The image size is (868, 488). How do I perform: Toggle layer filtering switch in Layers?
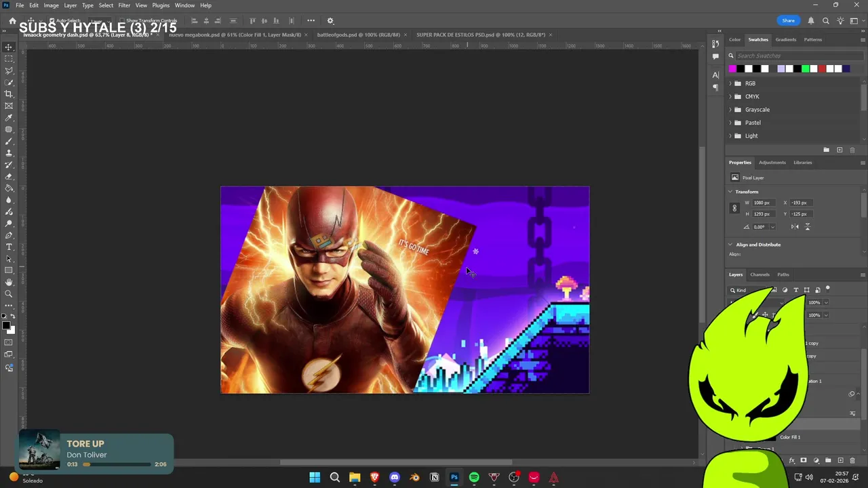point(827,289)
